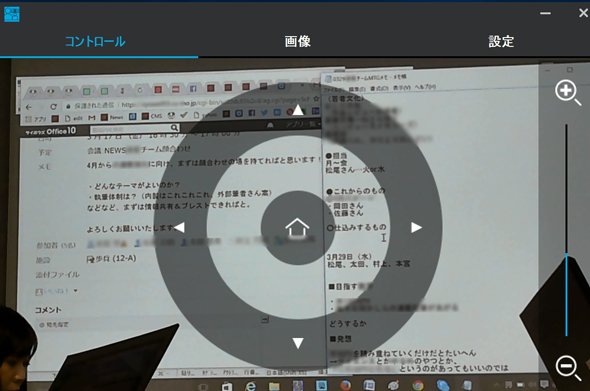Open the 画像 tab
Screen dimensions: 590x391
[298, 41]
